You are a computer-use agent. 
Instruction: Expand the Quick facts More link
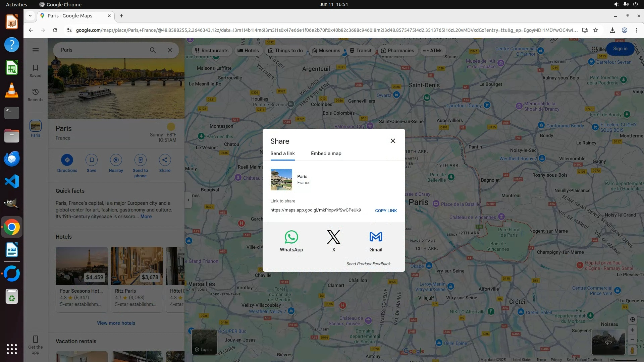coord(146,217)
